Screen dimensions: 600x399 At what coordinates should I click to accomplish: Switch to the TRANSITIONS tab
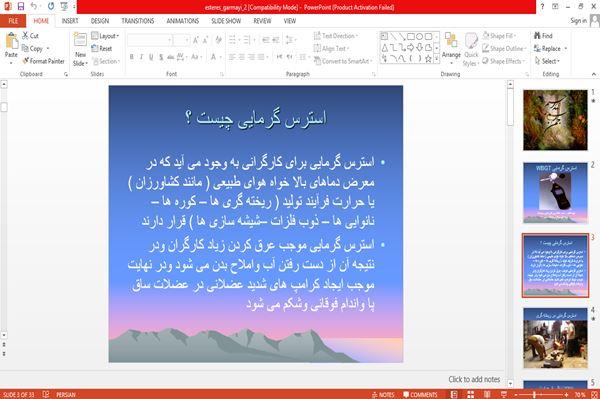(x=138, y=21)
